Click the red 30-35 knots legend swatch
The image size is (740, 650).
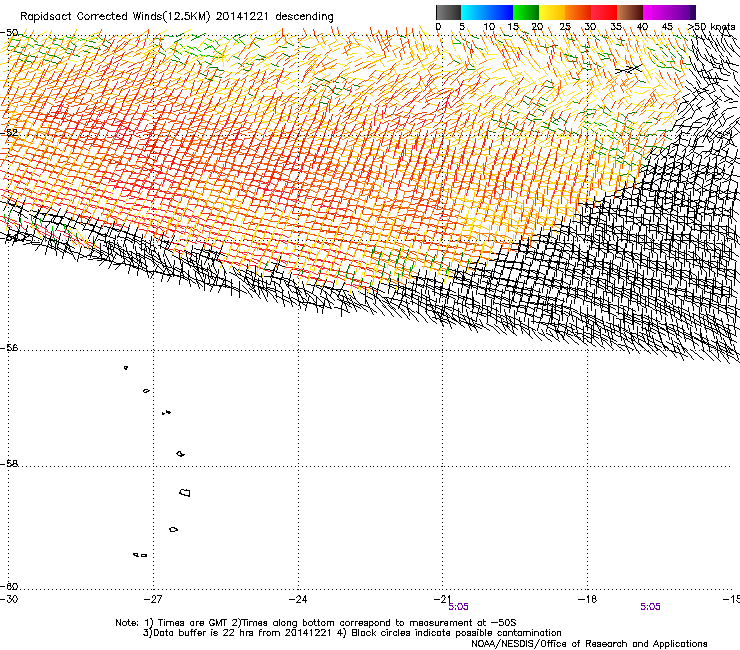pos(604,12)
